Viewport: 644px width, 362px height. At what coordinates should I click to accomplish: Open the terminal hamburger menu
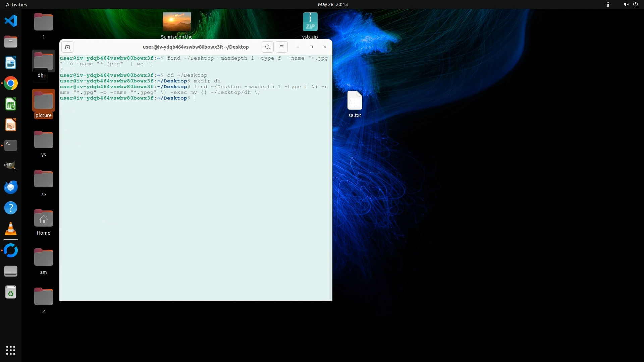(x=282, y=47)
